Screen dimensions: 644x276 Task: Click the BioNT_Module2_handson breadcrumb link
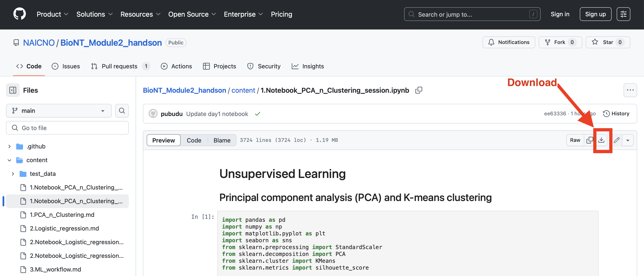(184, 90)
